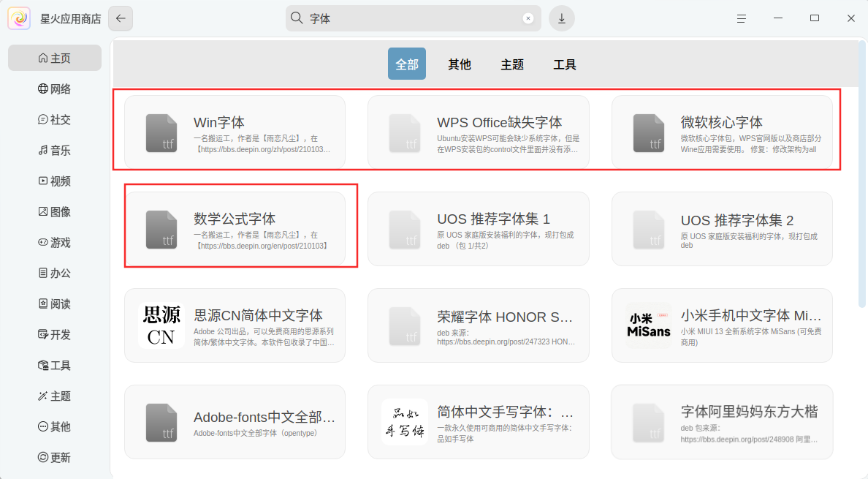The image size is (868, 479).
Task: Go to the 开发 category
Action: pyautogui.click(x=55, y=334)
